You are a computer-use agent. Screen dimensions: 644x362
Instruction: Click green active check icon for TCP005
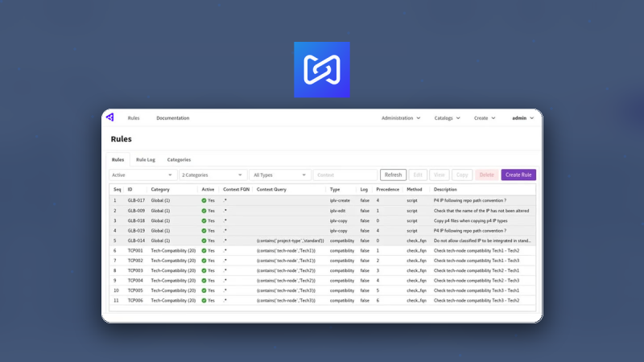click(x=204, y=290)
